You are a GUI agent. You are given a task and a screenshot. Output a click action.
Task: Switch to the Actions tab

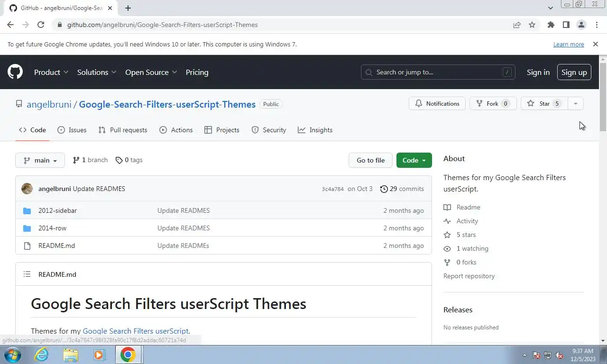coord(176,130)
